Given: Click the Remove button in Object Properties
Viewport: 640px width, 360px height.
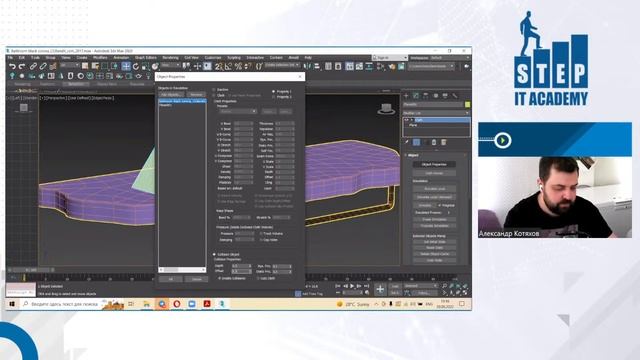Looking at the screenshot, I should pyautogui.click(x=196, y=94).
